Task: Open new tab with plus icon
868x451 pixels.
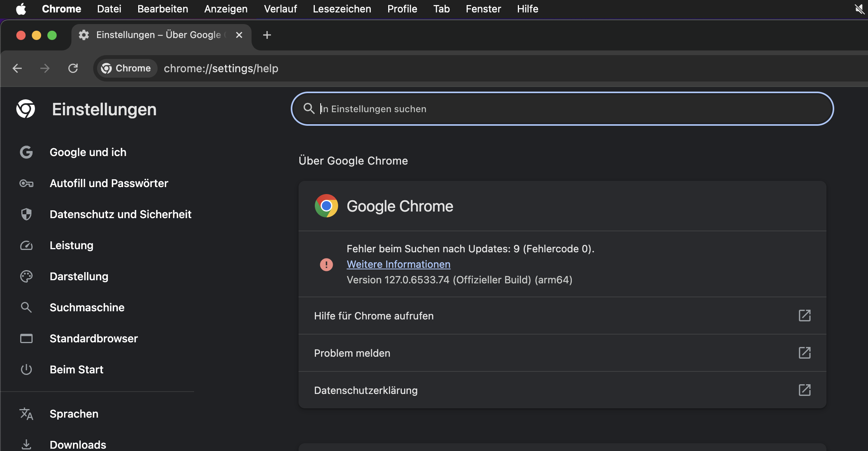Action: pos(267,35)
